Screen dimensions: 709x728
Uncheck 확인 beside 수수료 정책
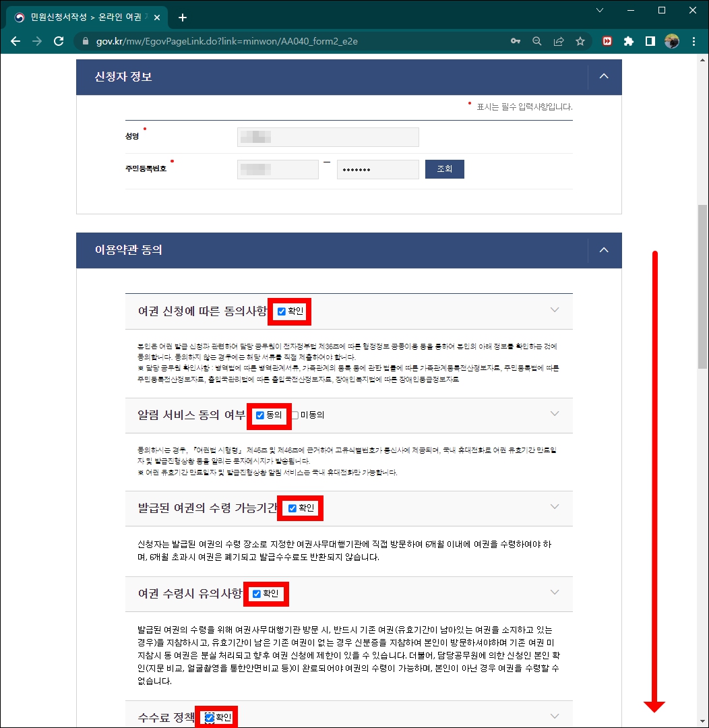pyautogui.click(x=208, y=717)
